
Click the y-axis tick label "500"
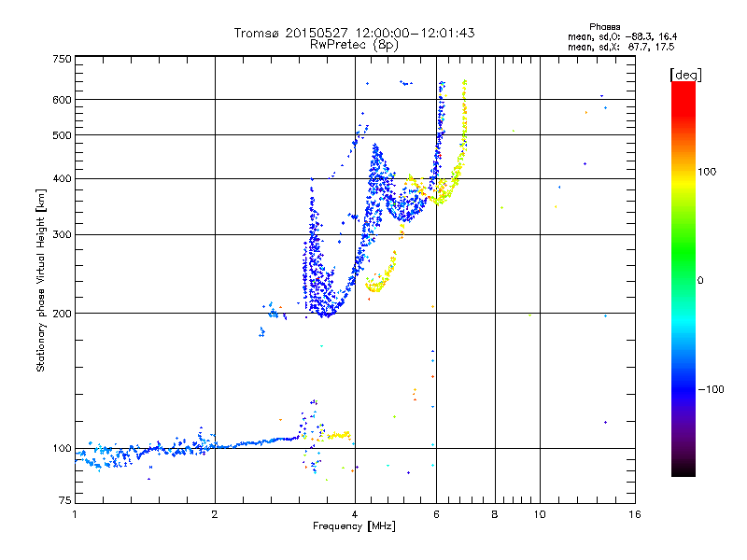click(x=63, y=135)
